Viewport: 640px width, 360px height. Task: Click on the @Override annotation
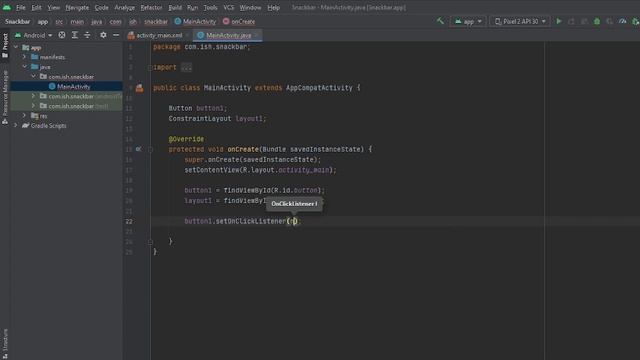point(186,139)
